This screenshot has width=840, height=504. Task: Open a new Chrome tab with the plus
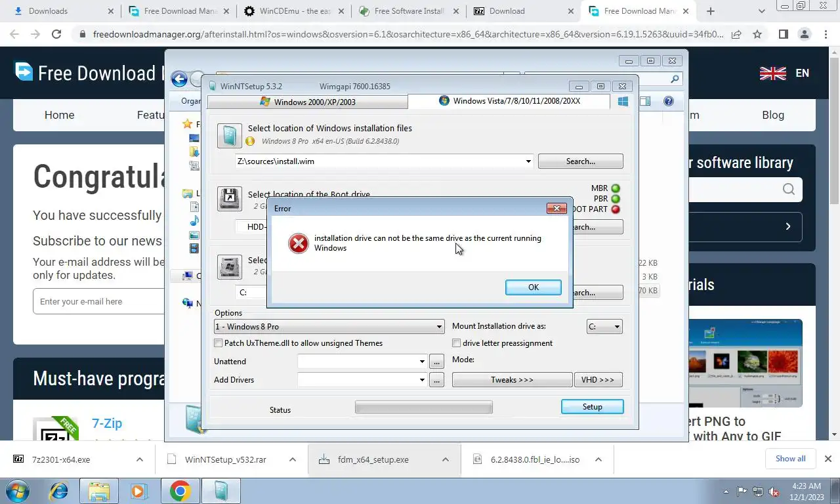click(x=710, y=11)
